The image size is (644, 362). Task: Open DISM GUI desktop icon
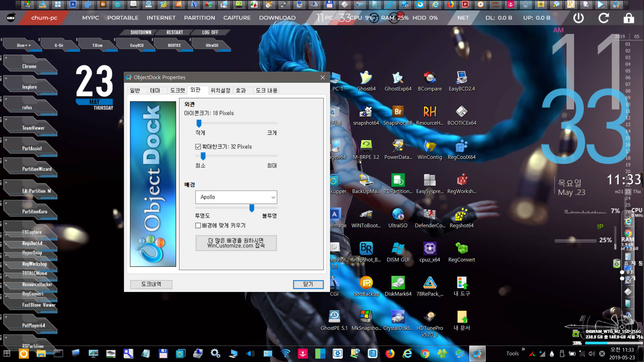tap(398, 252)
